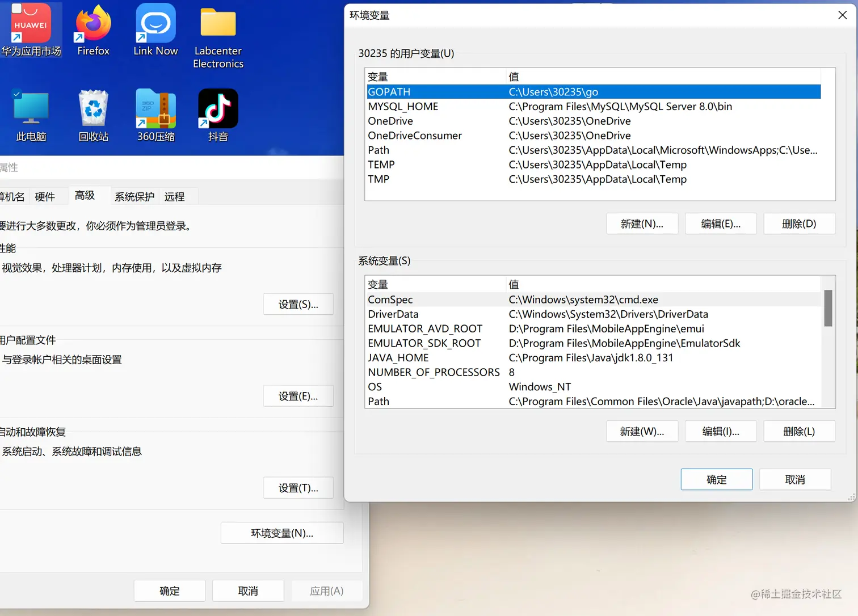858x616 pixels.
Task: Open the 计算机名 tab in system properties
Action: tap(12, 197)
